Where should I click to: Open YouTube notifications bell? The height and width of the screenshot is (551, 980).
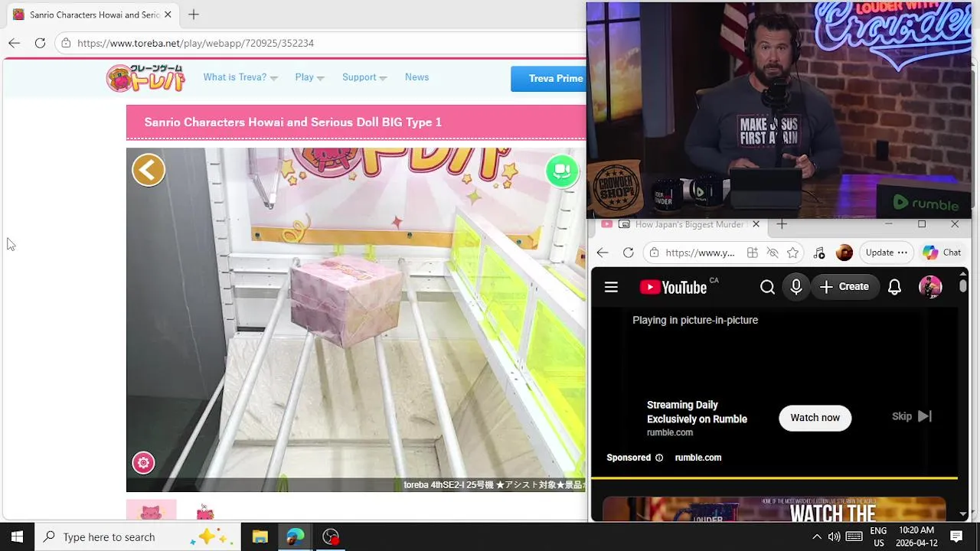tap(894, 287)
